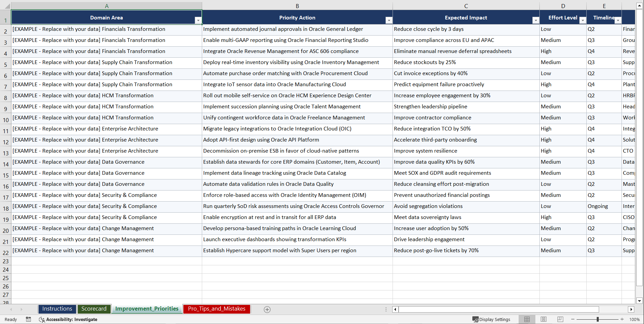Open the Effort Level filter dropdown

583,20
